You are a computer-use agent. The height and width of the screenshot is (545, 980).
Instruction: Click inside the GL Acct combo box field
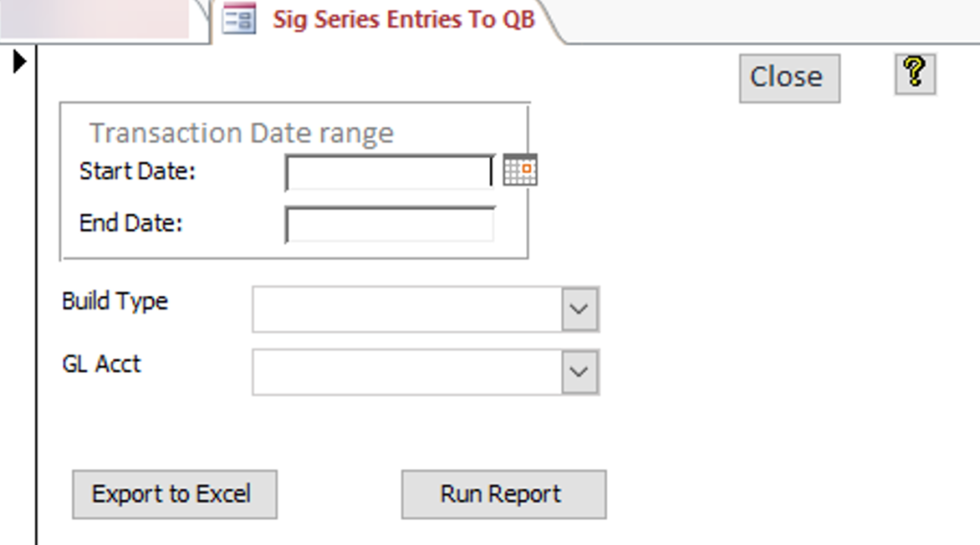click(x=407, y=372)
